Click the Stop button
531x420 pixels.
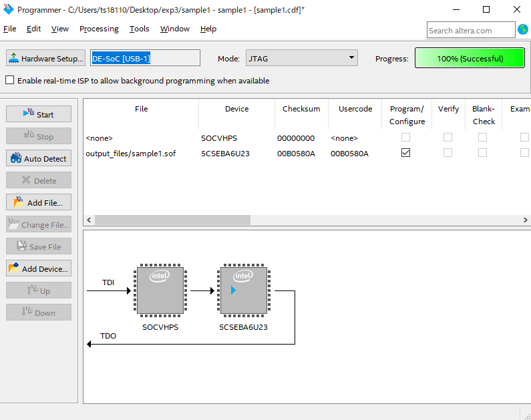click(39, 136)
